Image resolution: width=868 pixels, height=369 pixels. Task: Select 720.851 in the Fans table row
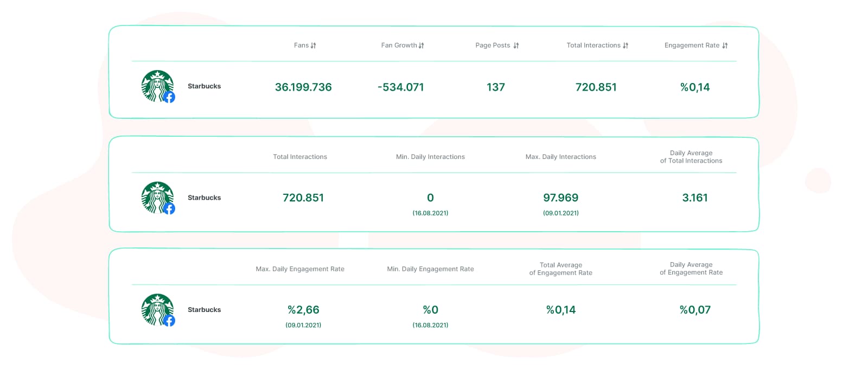tap(596, 87)
